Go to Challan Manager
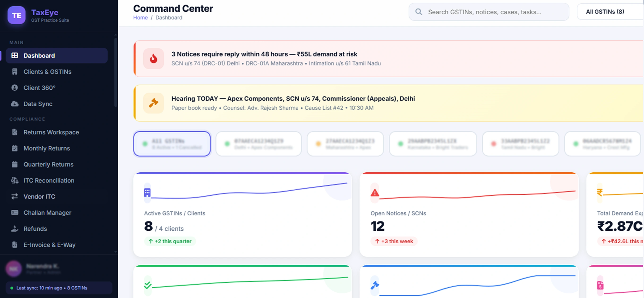Image resolution: width=644 pixels, height=298 pixels. 47,213
